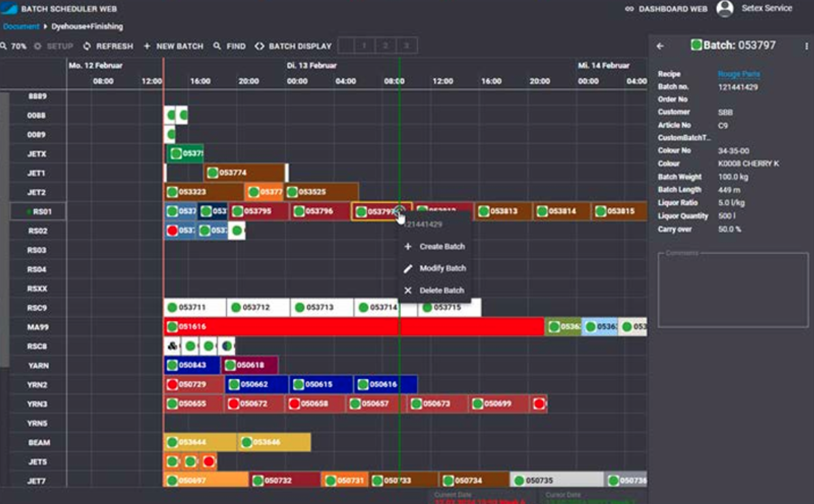Image resolution: width=814 pixels, height=504 pixels.
Task: Select batch 050615 on YRN2
Action: coord(321,384)
